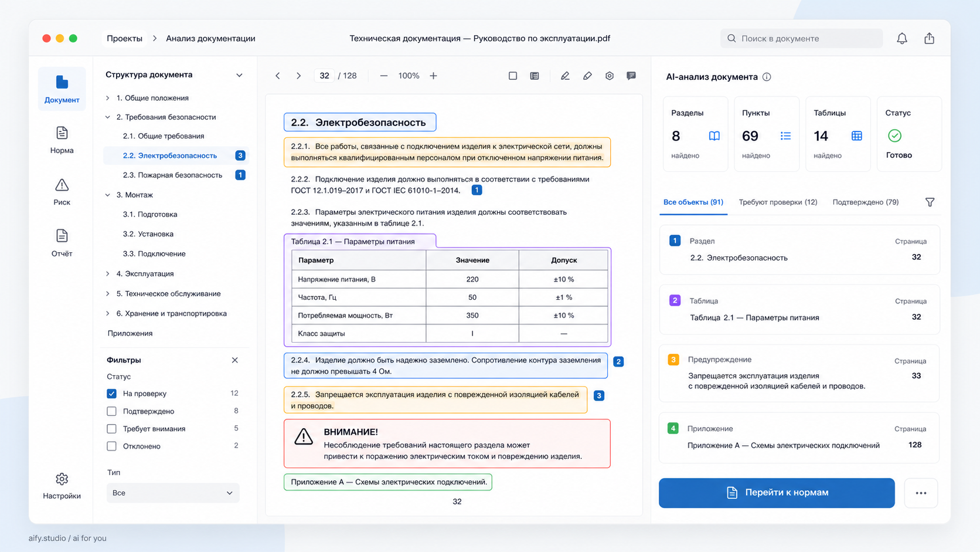This screenshot has width=980, height=552.
Task: Click the green checkmark Статус icon
Action: click(x=894, y=136)
